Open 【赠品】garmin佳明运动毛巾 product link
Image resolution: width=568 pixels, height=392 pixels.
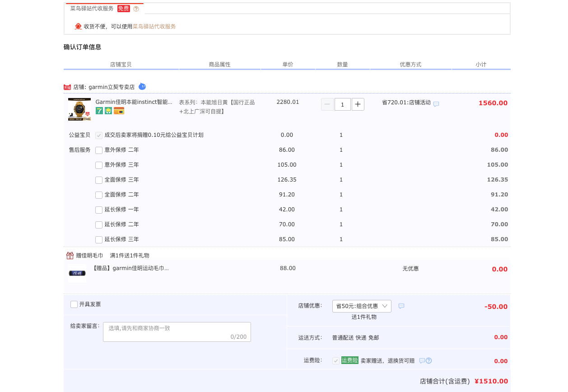[130, 268]
